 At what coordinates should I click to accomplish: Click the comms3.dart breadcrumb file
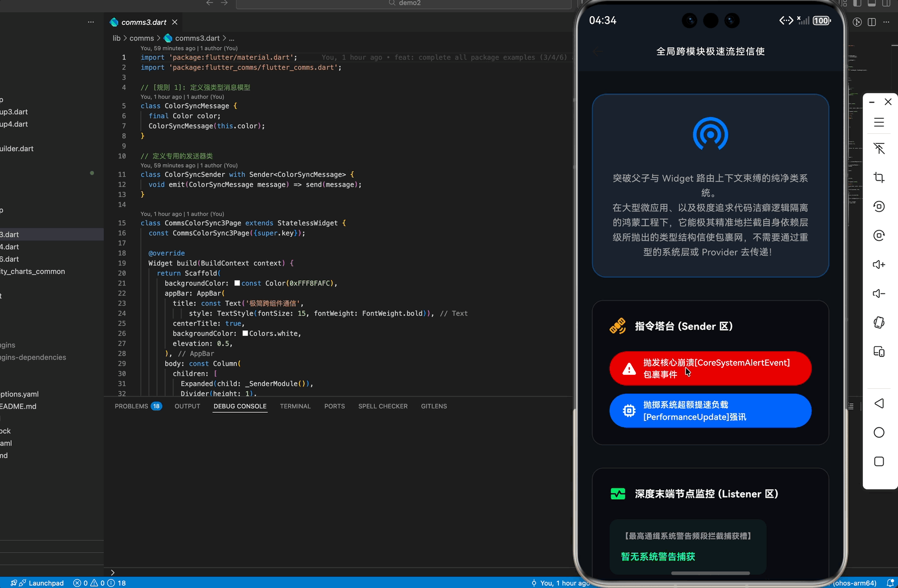pos(192,38)
